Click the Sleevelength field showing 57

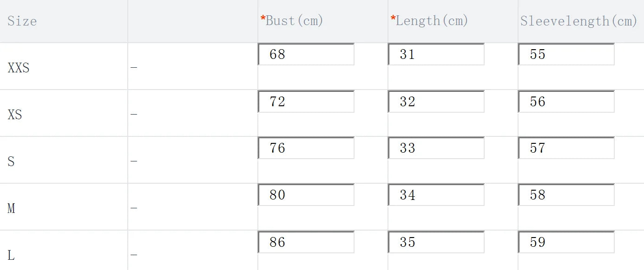point(566,148)
